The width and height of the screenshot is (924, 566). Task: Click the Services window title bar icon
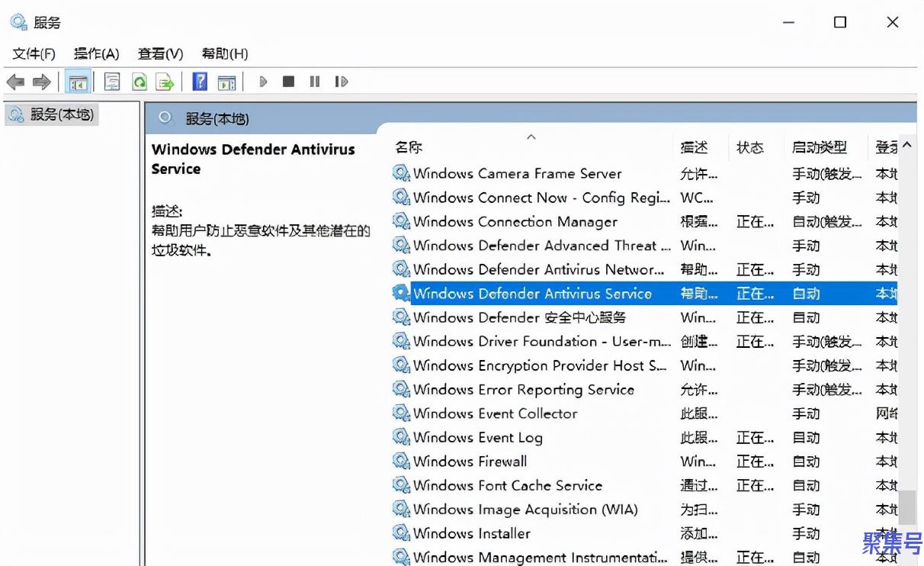[x=18, y=22]
